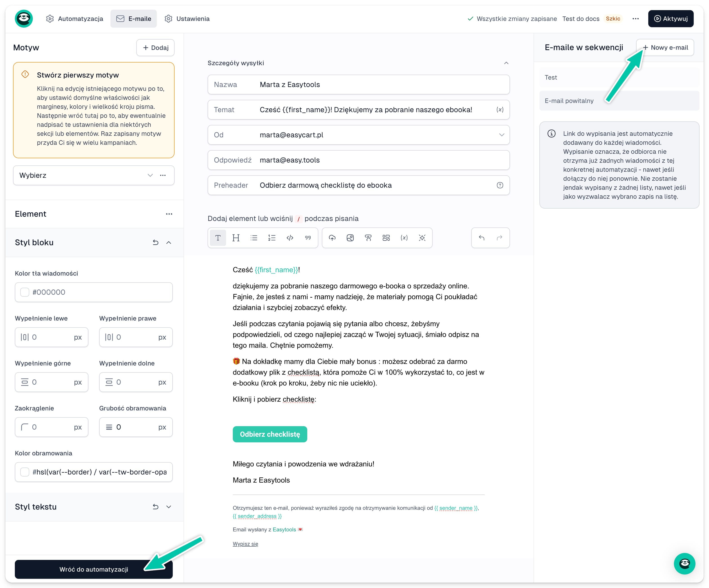Screen dimensions: 709x588
Task: Insert a grid layout element
Action: pos(386,238)
